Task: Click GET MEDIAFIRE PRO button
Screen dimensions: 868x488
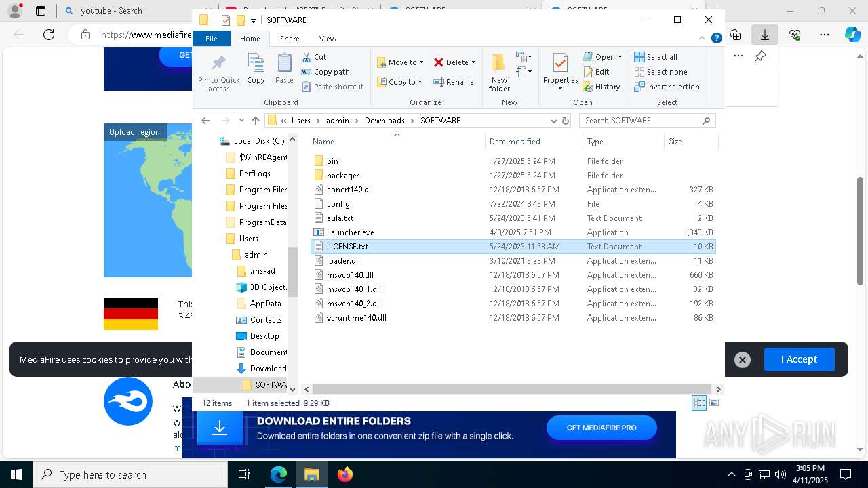Action: click(601, 428)
